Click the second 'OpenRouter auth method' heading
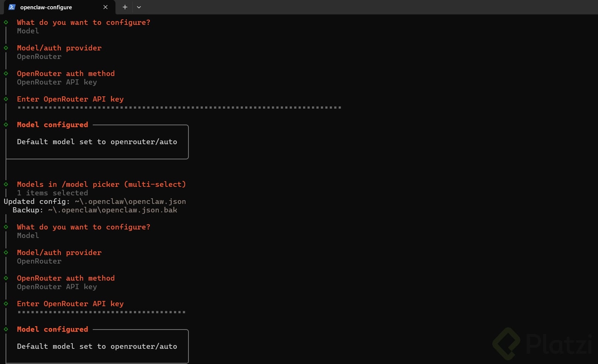598x364 pixels. (x=66, y=278)
